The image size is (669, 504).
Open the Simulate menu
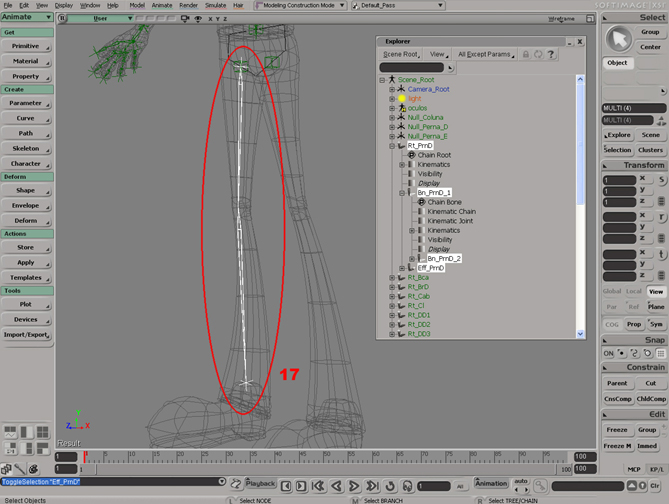[x=216, y=5]
